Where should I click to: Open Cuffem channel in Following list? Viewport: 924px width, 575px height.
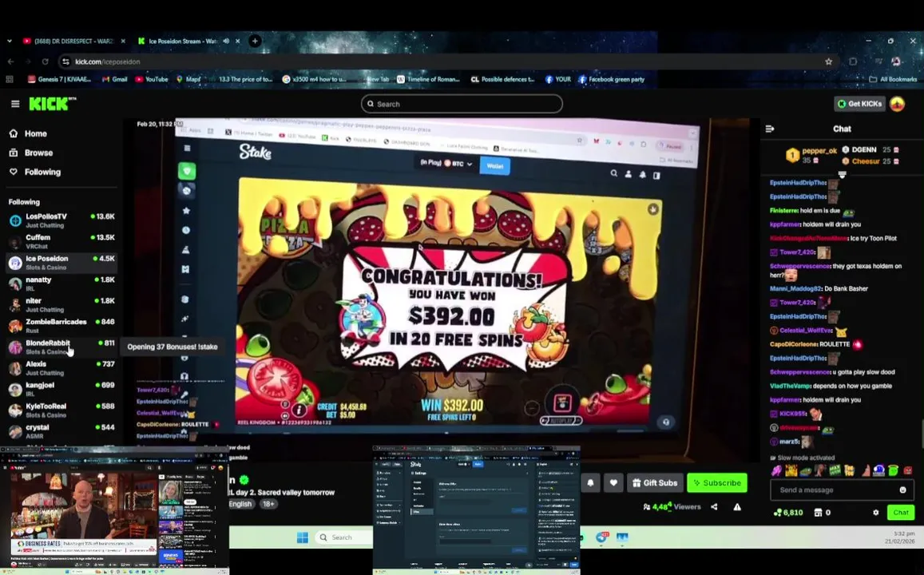pyautogui.click(x=61, y=241)
